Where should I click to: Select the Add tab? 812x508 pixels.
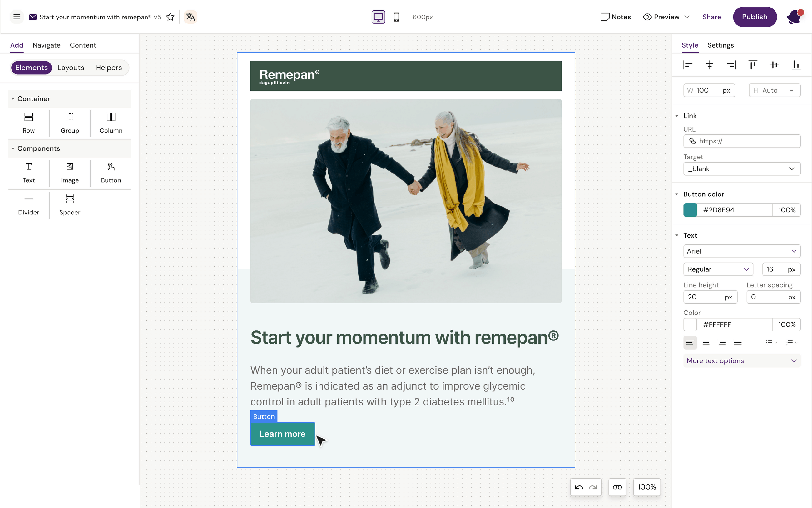point(17,45)
